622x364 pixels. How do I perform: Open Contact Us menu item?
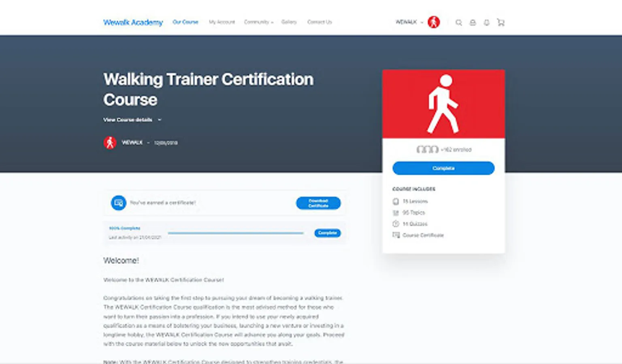click(x=320, y=22)
